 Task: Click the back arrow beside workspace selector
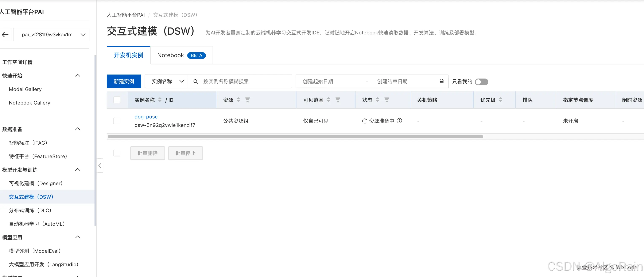[x=5, y=35]
